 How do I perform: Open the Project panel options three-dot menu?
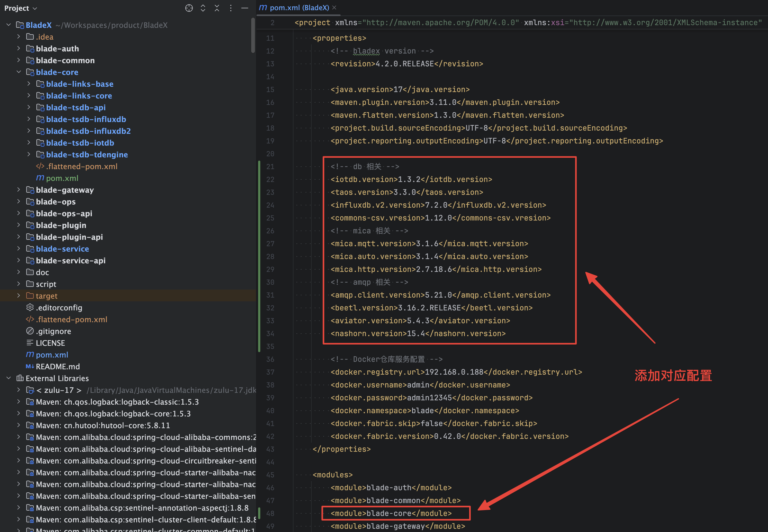tap(231, 8)
